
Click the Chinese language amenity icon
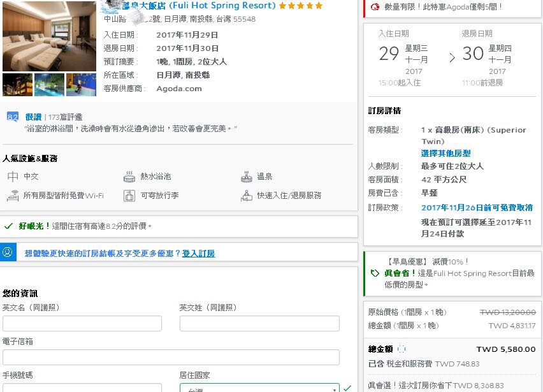pos(13,177)
